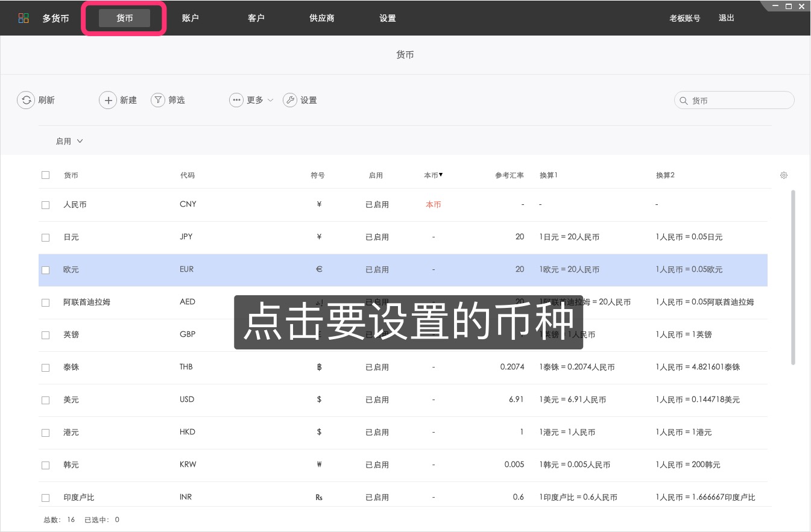This screenshot has width=811, height=532.
Task: Check the 欧元 row checkbox
Action: (46, 270)
